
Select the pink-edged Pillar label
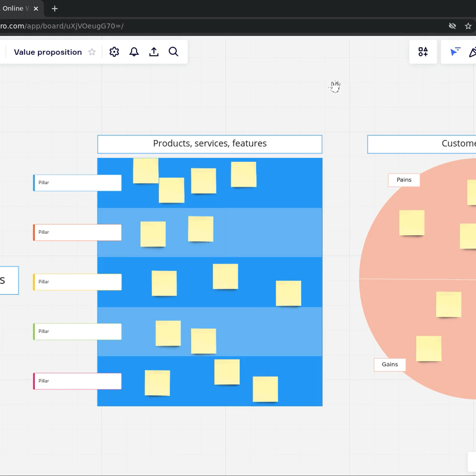click(77, 381)
